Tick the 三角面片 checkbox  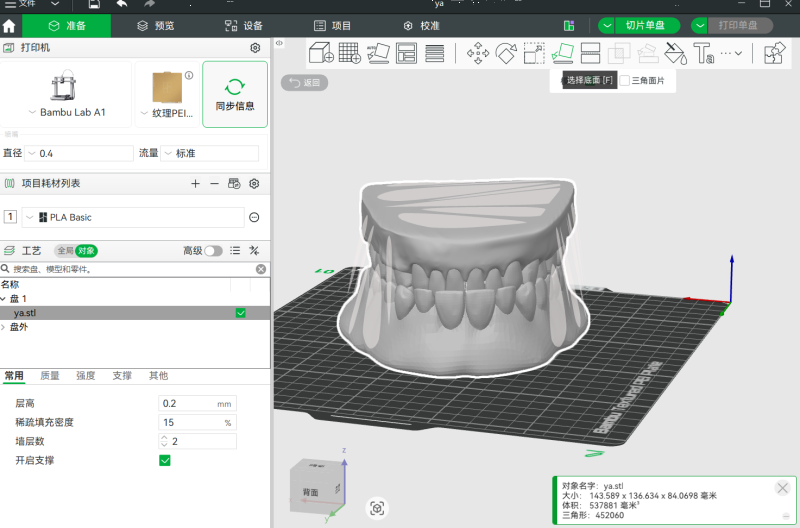(625, 80)
